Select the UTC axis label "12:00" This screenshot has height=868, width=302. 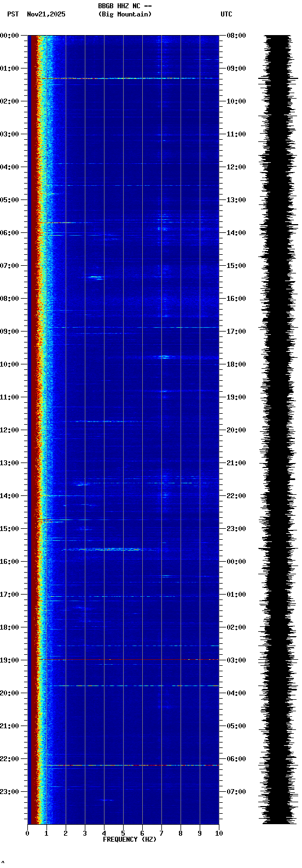pyautogui.click(x=236, y=167)
